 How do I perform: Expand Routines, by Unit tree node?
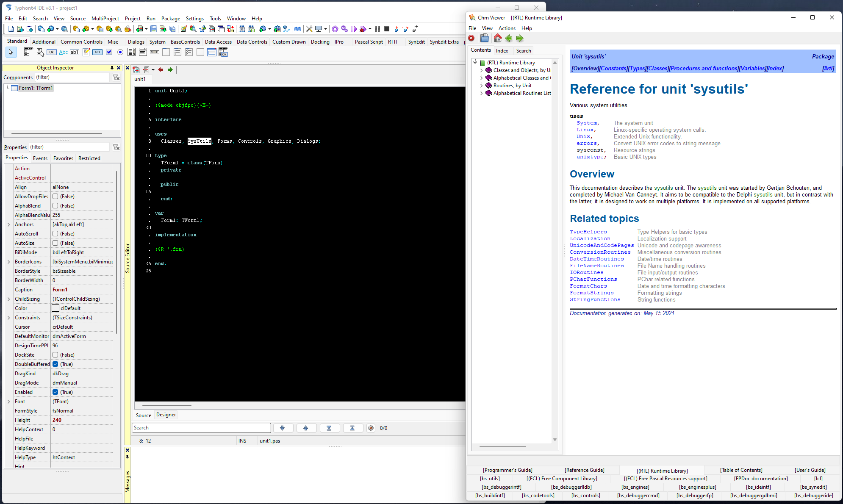(x=482, y=86)
